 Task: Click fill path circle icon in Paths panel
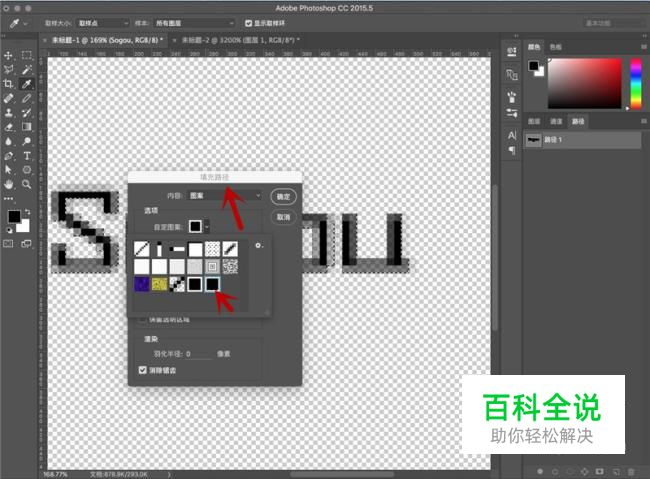540,472
